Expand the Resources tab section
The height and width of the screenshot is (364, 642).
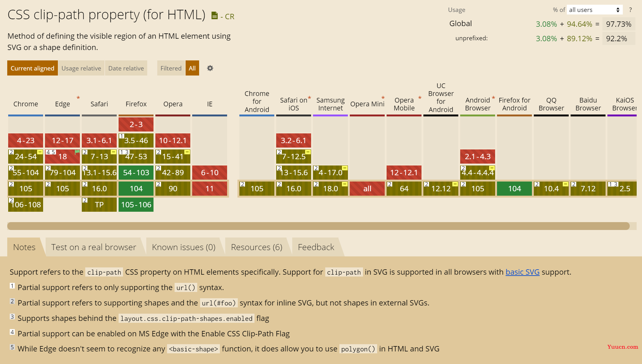pos(257,247)
